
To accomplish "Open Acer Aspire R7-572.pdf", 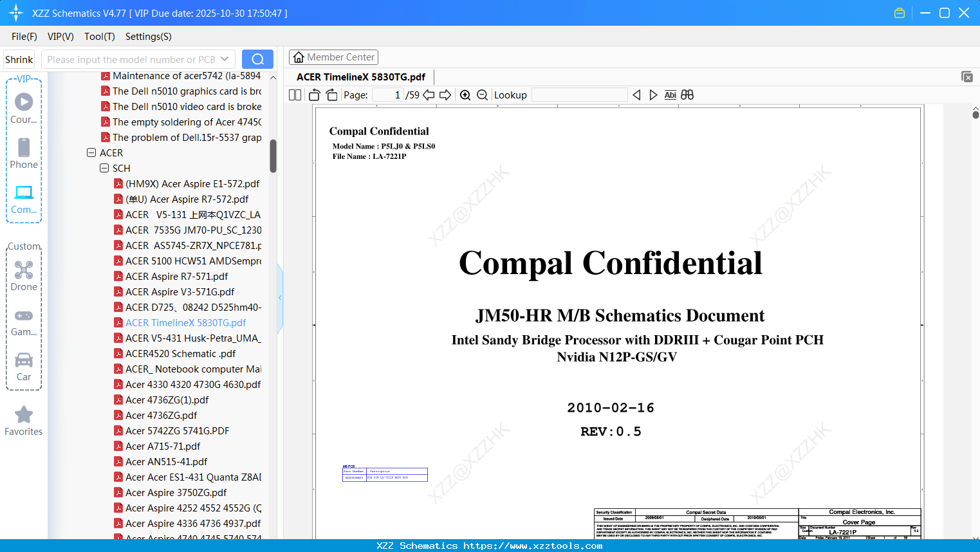I will pos(187,199).
